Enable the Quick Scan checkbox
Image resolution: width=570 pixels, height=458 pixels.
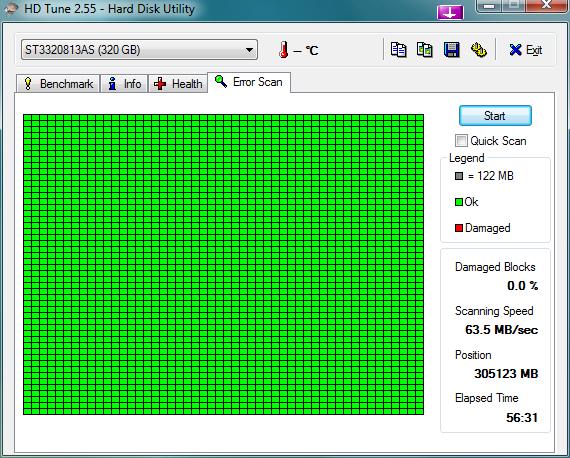[x=461, y=141]
